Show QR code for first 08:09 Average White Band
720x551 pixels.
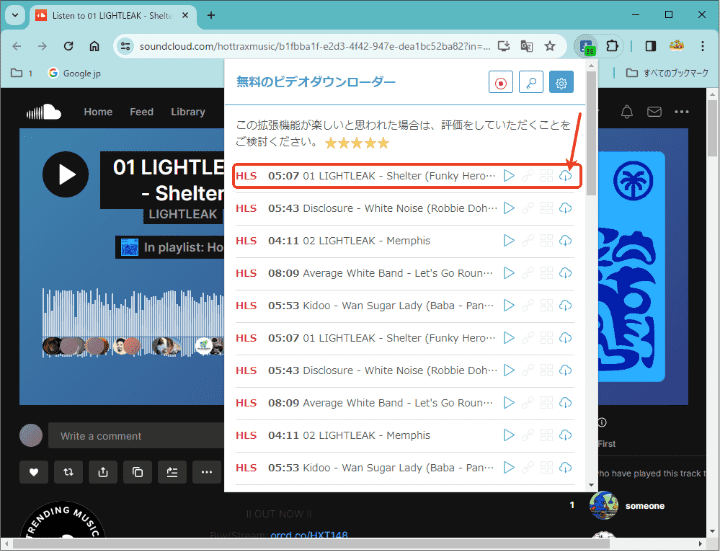[x=546, y=273]
